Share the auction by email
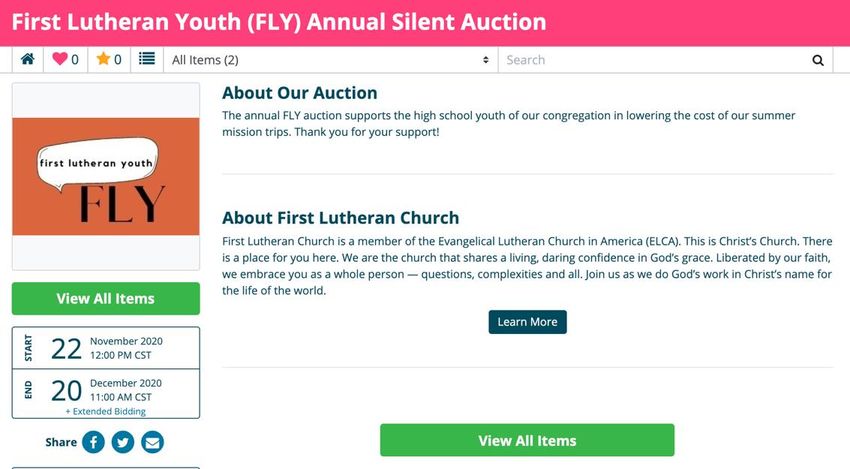 [x=152, y=442]
